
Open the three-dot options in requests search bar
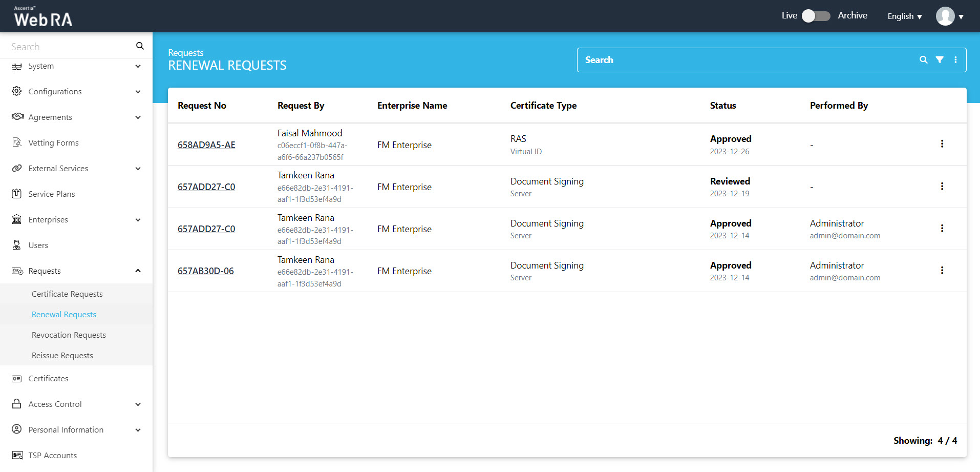(x=955, y=60)
